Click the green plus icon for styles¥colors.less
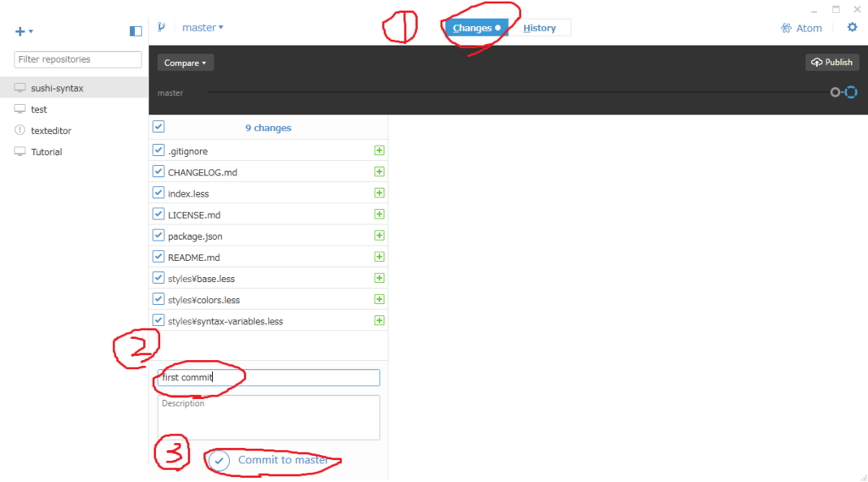This screenshot has width=868, height=482. (x=379, y=299)
